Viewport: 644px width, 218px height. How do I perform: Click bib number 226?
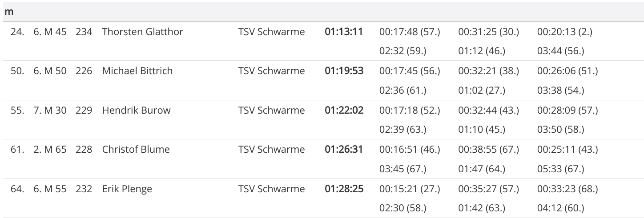point(84,71)
